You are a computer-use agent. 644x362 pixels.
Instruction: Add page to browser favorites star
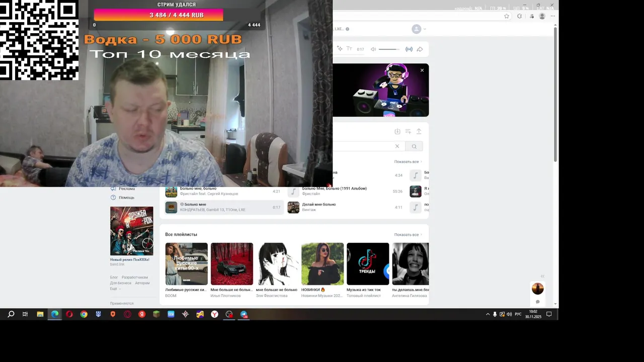pyautogui.click(x=507, y=16)
